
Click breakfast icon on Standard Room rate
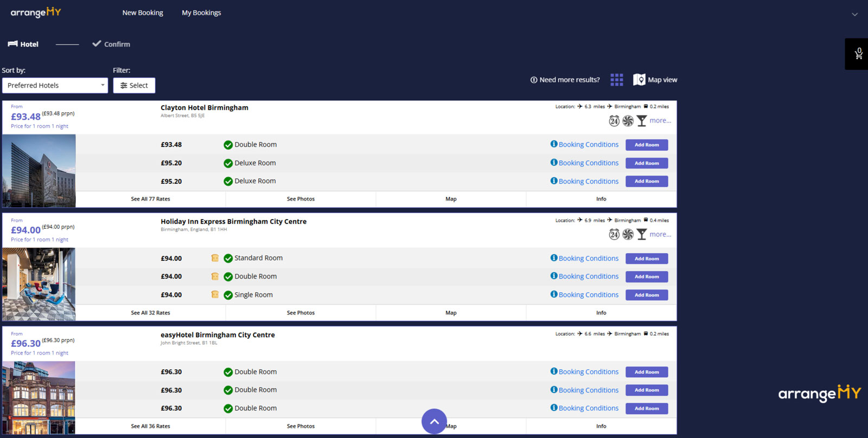tap(215, 258)
